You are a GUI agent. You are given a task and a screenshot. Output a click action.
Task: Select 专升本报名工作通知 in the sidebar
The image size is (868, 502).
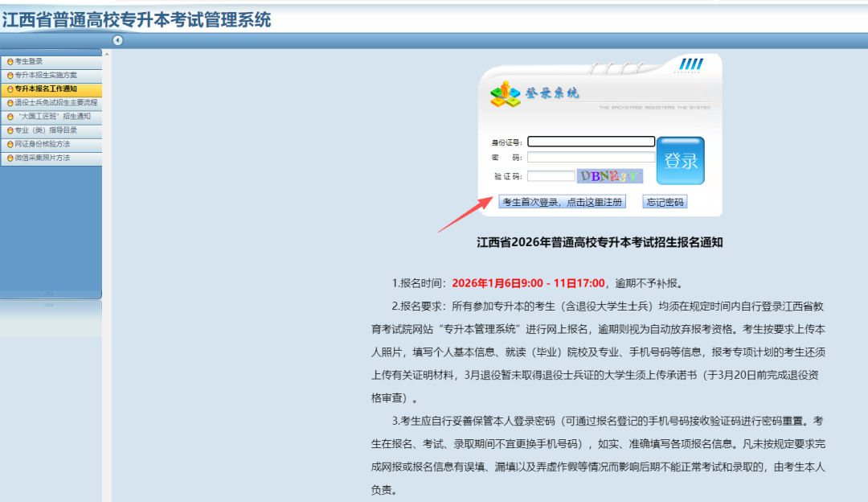pyautogui.click(x=46, y=89)
